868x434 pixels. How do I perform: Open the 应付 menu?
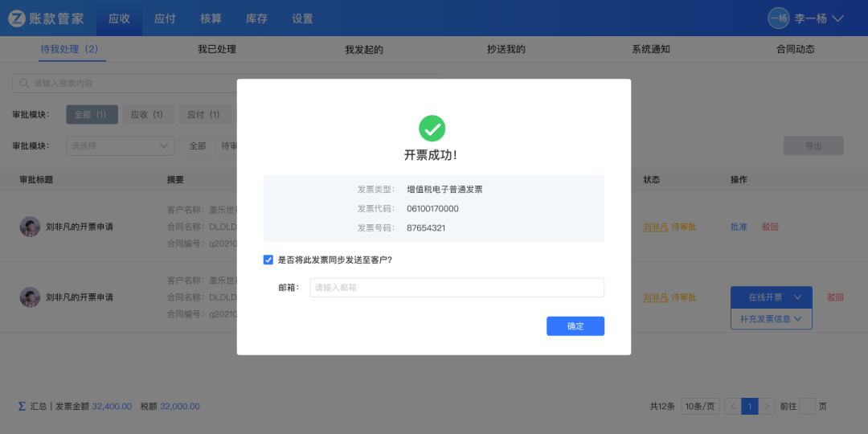pos(165,18)
